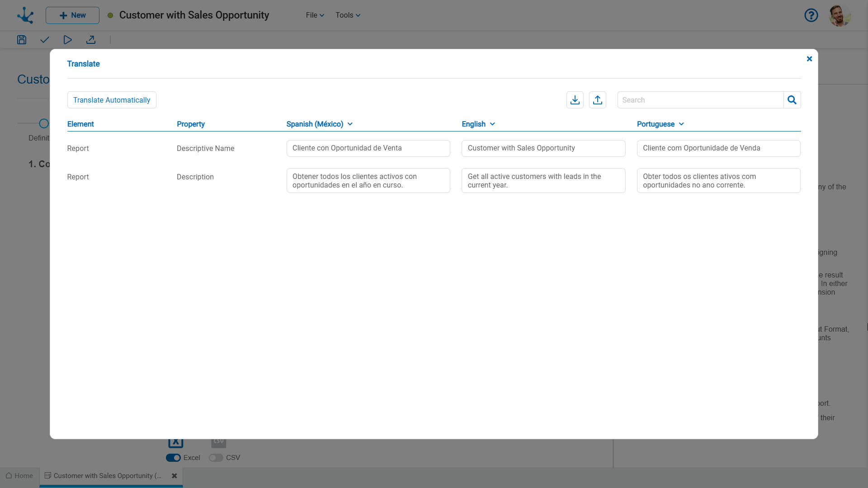Open the help question mark icon
Viewport: 868px width, 488px height.
coord(811,15)
